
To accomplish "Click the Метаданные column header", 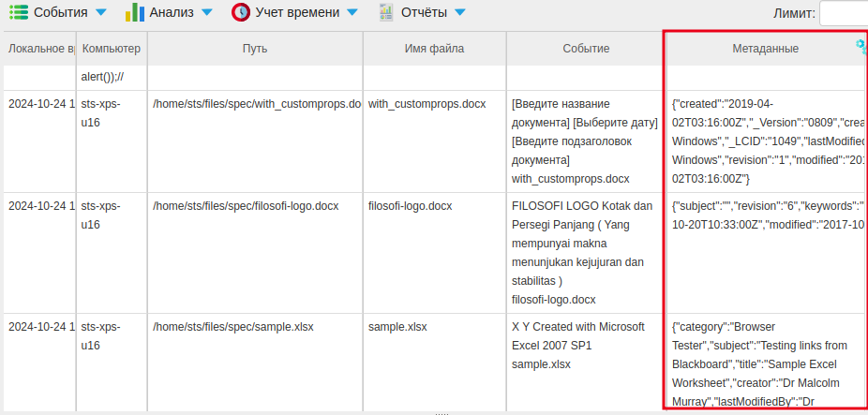I will point(765,48).
